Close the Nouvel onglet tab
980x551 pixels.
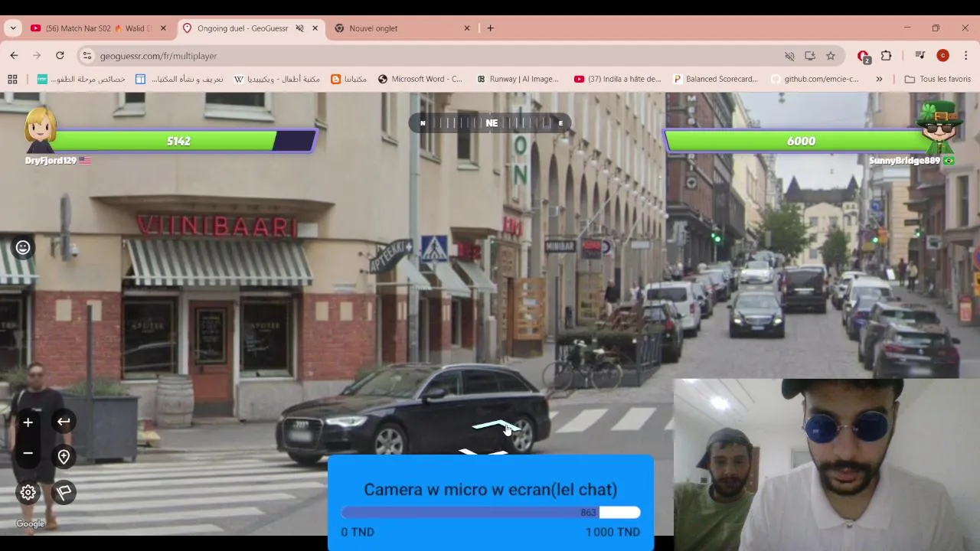click(x=467, y=28)
